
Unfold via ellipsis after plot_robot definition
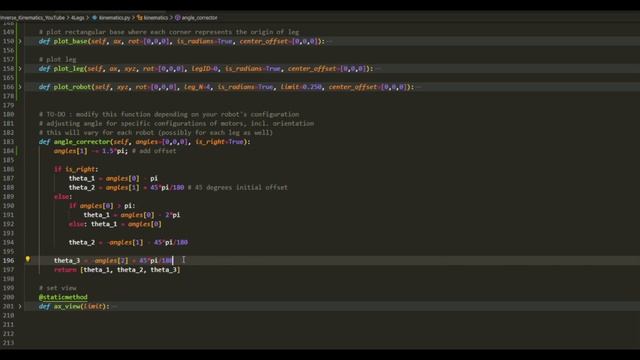click(x=419, y=87)
